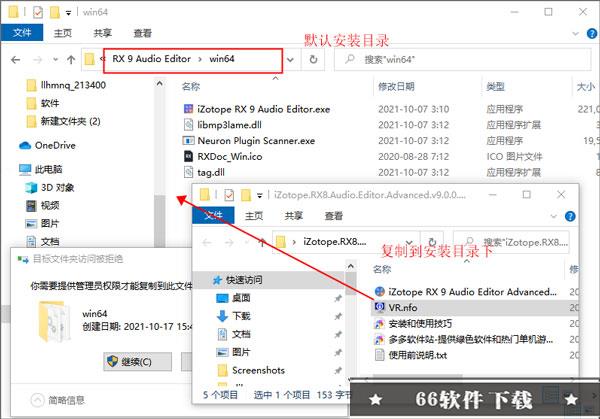
Task: Sort by 大小 column header
Action: (585, 87)
